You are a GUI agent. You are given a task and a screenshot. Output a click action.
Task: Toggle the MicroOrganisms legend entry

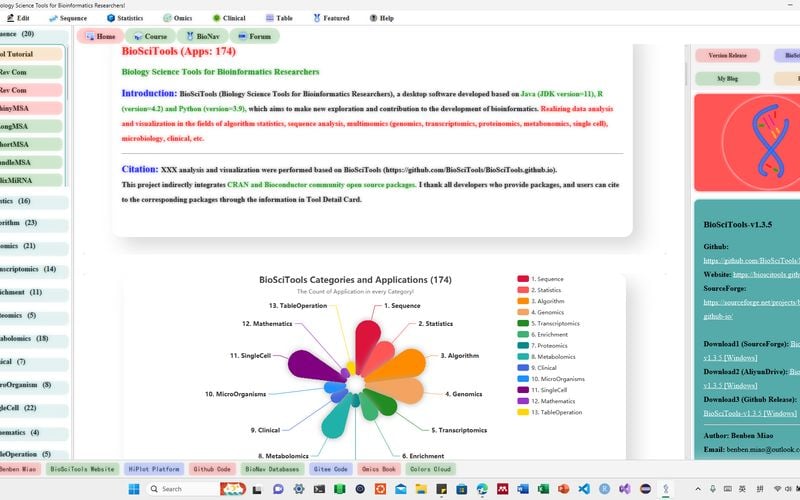551,379
